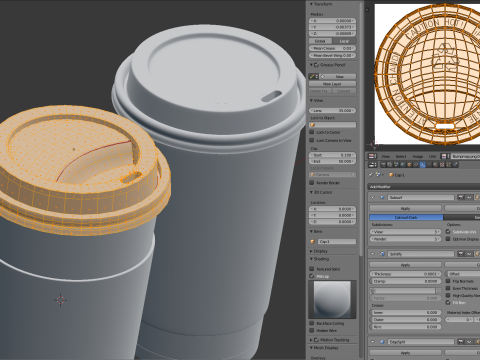
Task: Collapse the Grease Pencil panel
Action: pyautogui.click(x=311, y=65)
